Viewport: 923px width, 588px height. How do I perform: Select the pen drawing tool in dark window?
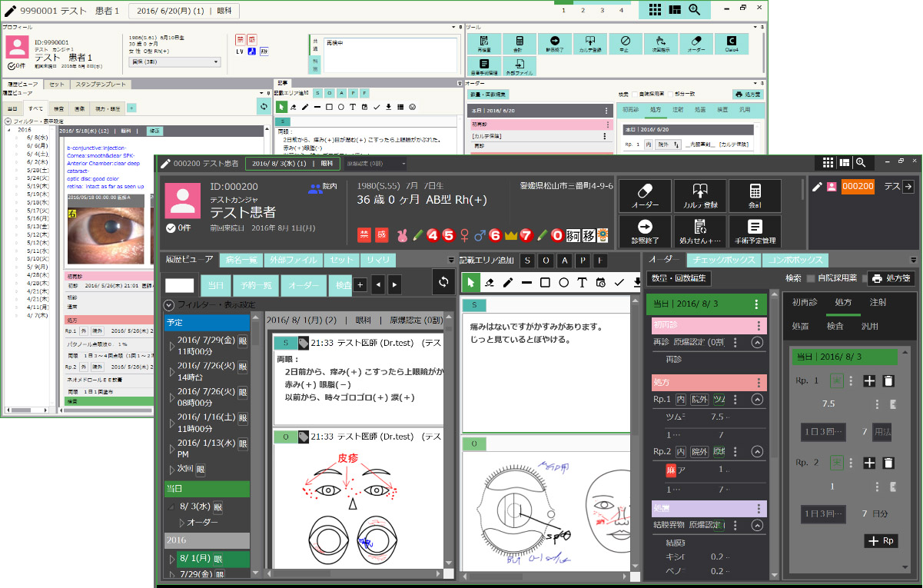[x=508, y=283]
